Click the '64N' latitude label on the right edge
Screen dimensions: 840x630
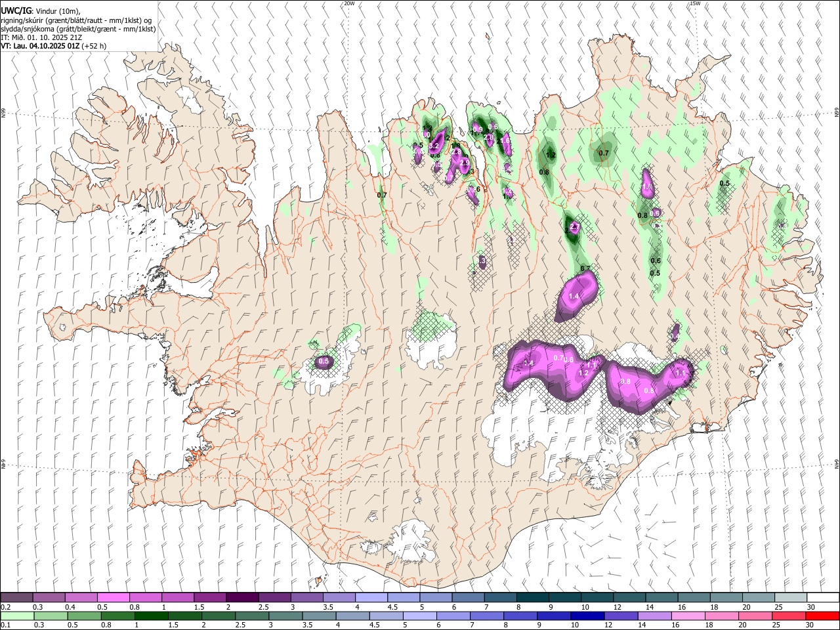point(837,463)
